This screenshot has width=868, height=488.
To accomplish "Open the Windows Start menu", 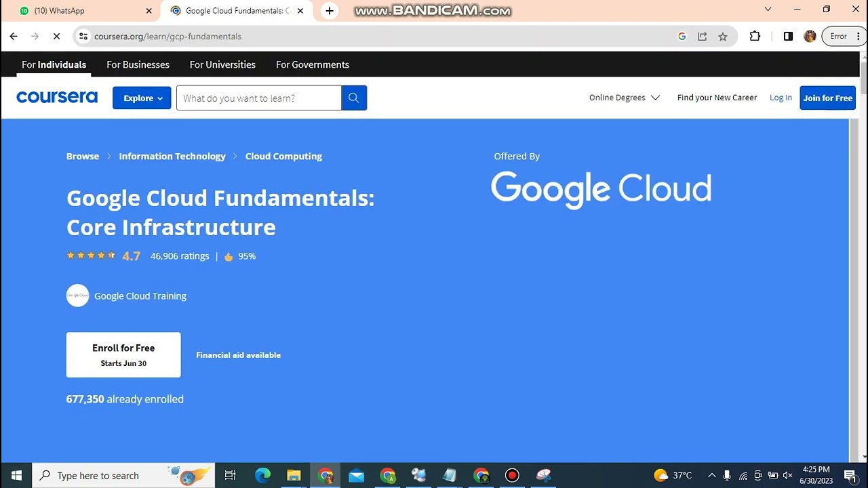I will [x=16, y=475].
